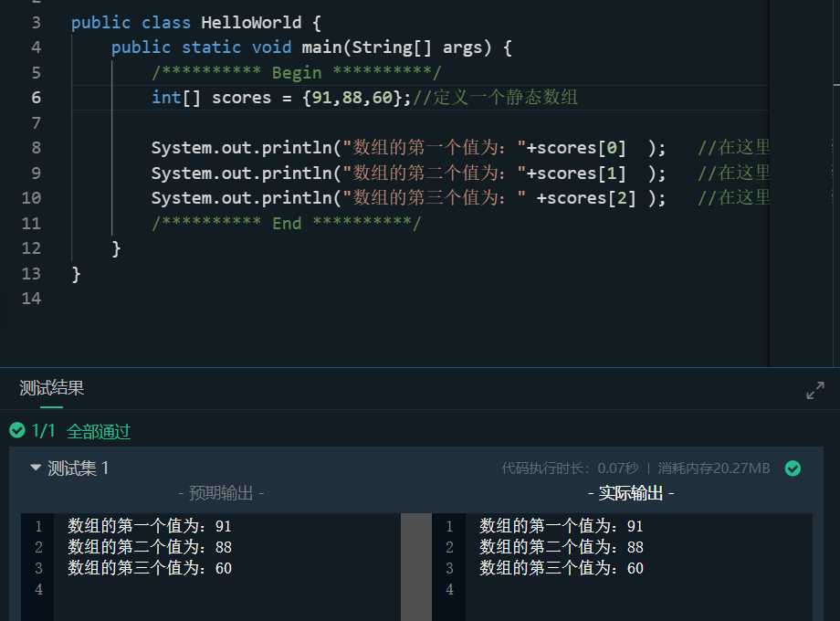Click the gray divider between output panes
Screen dimensions: 840x621
pos(416,567)
